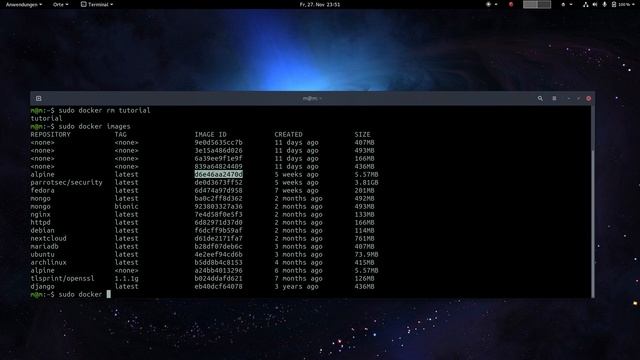Click the debian repository name
640x360 pixels.
(42, 230)
